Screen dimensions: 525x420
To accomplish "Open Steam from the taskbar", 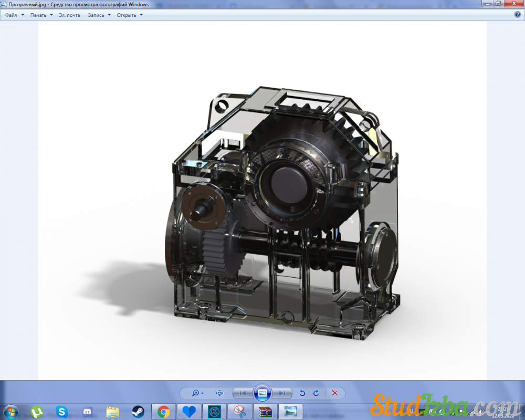I will 138,412.
